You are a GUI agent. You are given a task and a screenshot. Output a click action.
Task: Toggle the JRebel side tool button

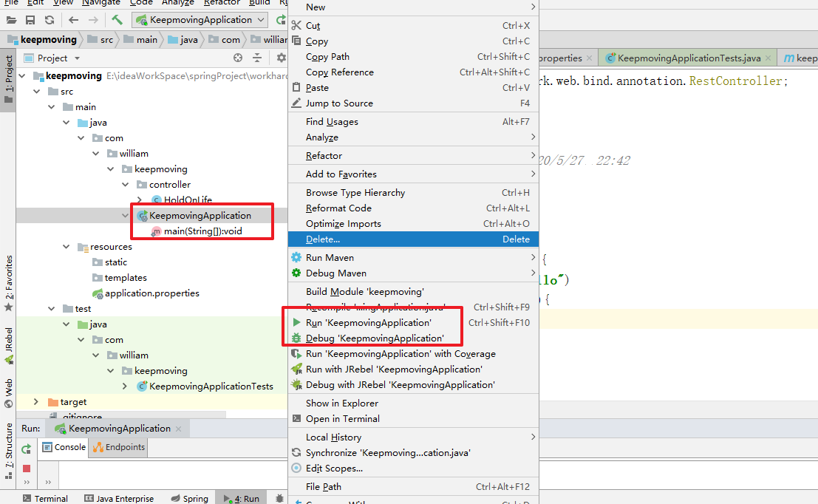pyautogui.click(x=8, y=345)
